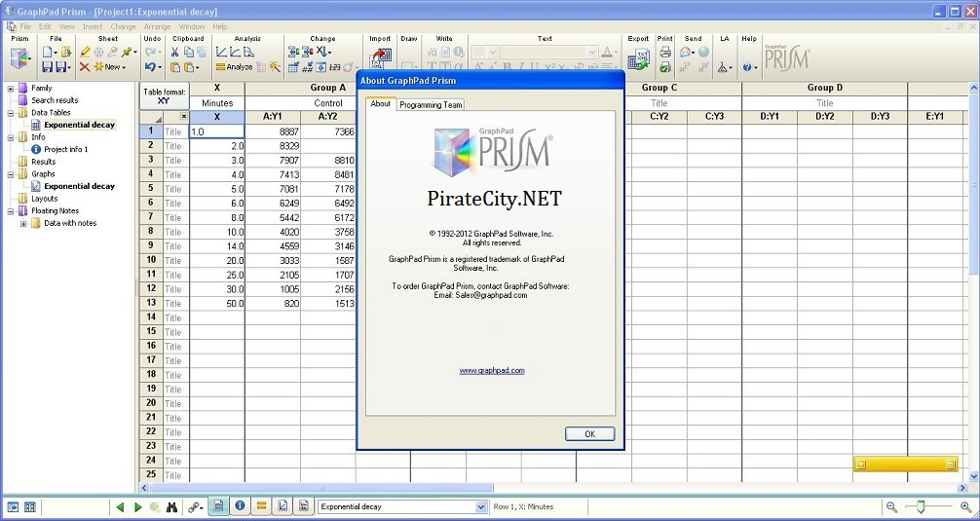Expand the Data with notes node

coord(23,223)
